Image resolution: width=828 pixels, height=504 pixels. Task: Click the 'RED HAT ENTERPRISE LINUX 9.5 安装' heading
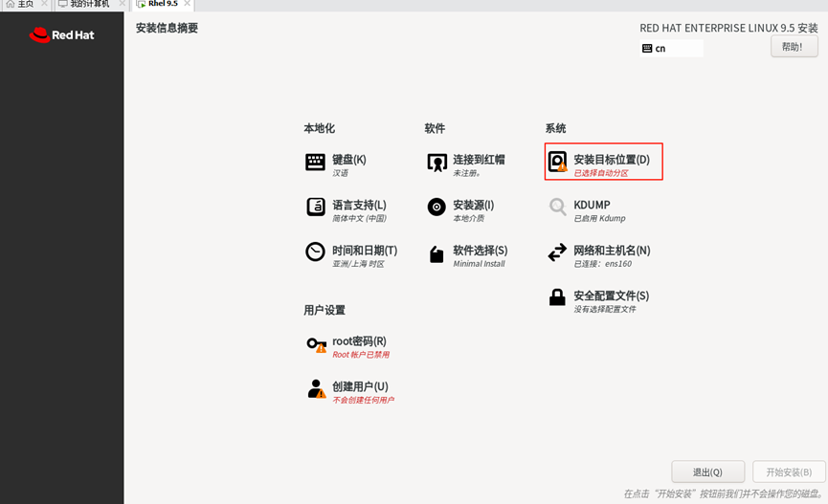[728, 28]
